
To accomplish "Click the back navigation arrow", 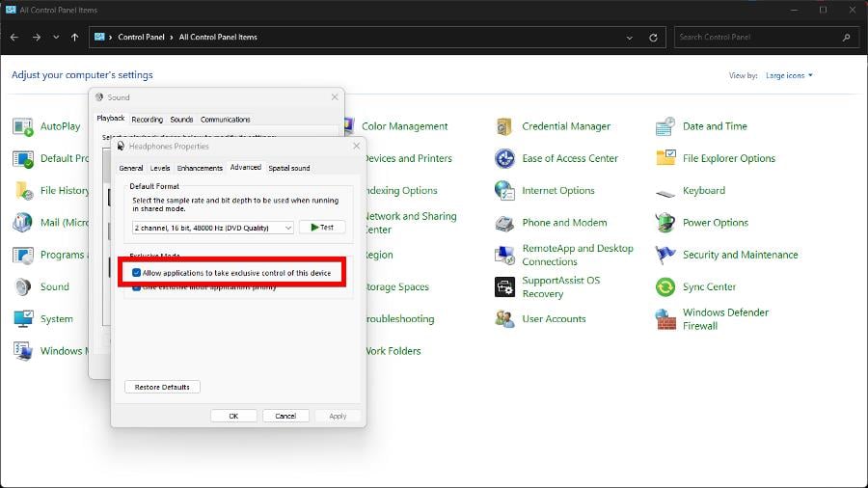I will point(14,37).
